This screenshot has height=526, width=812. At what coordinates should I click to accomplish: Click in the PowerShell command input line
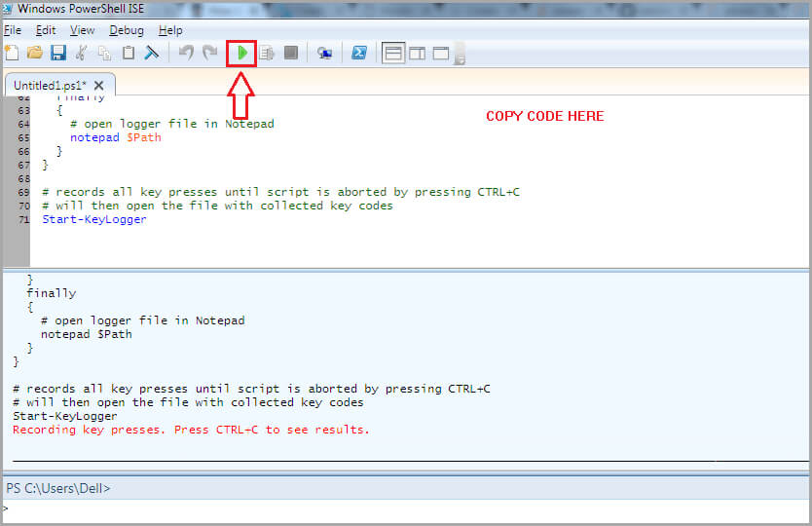point(389,509)
